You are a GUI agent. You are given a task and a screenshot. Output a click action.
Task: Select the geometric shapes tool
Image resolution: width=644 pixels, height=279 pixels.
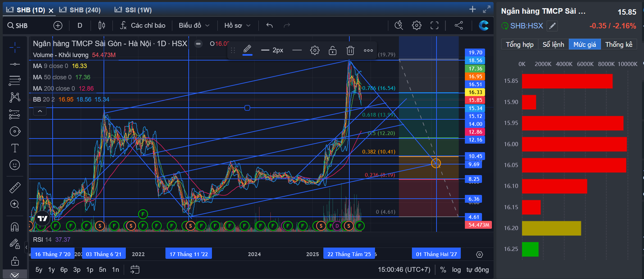click(x=15, y=131)
